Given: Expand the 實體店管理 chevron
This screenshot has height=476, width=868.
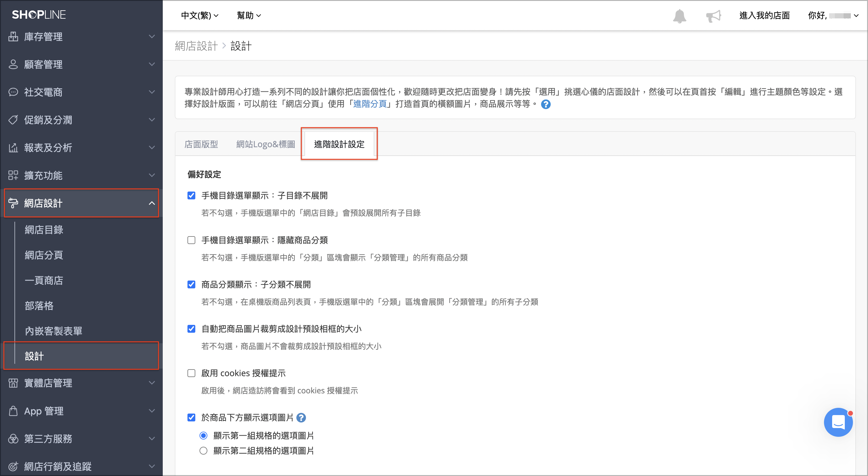Looking at the screenshot, I should tap(152, 383).
